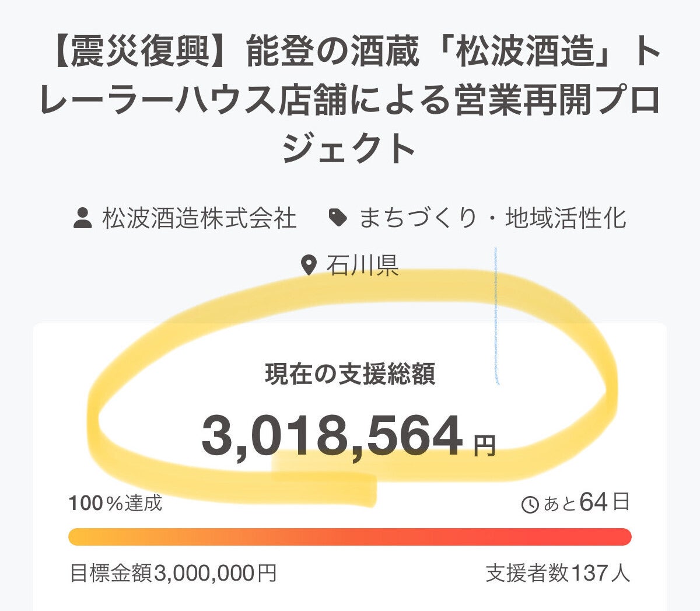Click the 円 symbol beside the large total

(484, 447)
